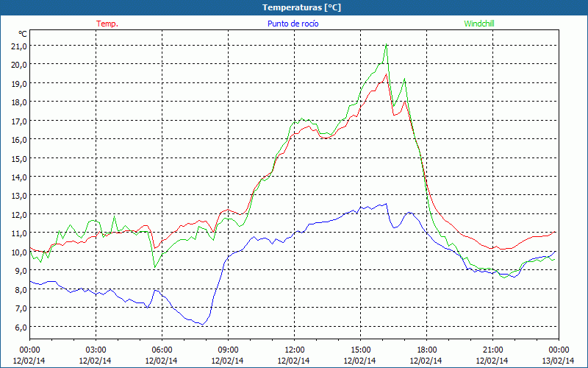Click the 'Temperaturas [°C]' chart title
This screenshot has width=588, height=368.
point(301,7)
